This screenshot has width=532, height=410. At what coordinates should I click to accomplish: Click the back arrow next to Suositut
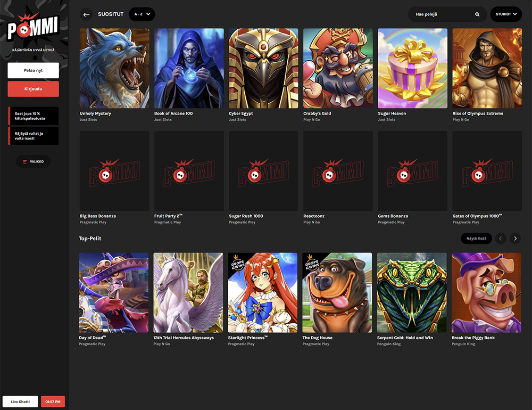[x=86, y=14]
